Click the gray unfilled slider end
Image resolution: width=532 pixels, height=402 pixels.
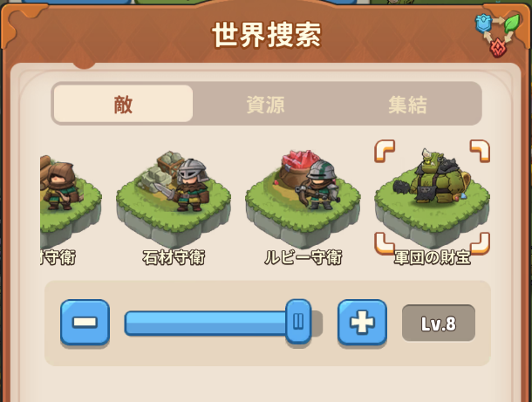click(317, 323)
